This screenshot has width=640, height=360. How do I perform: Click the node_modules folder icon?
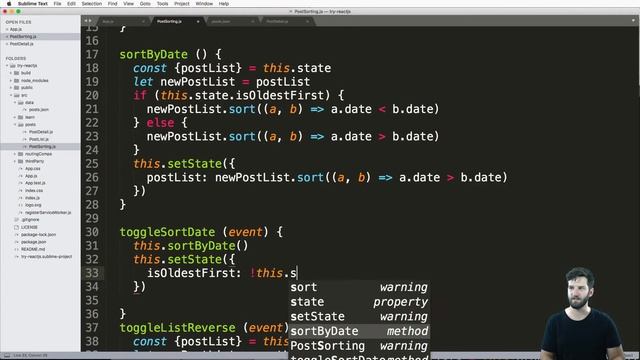pyautogui.click(x=17, y=80)
